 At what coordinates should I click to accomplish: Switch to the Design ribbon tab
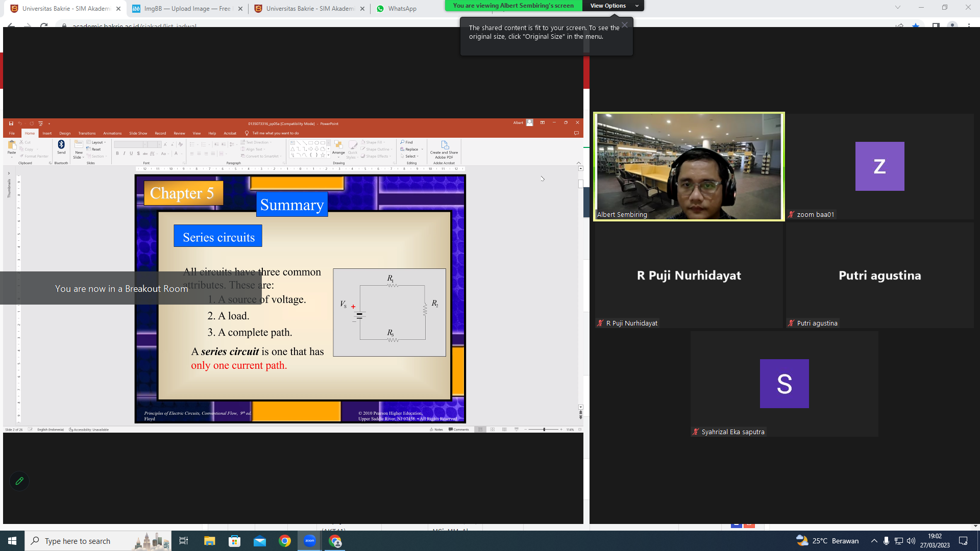pos(65,133)
